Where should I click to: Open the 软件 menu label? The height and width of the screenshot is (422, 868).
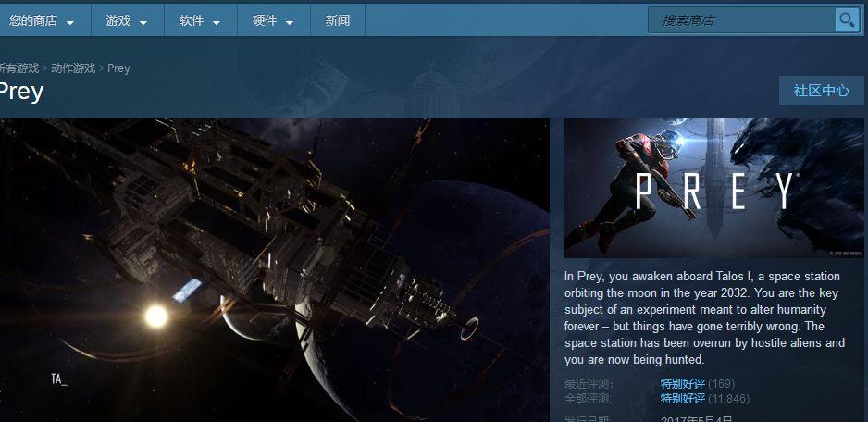point(192,20)
